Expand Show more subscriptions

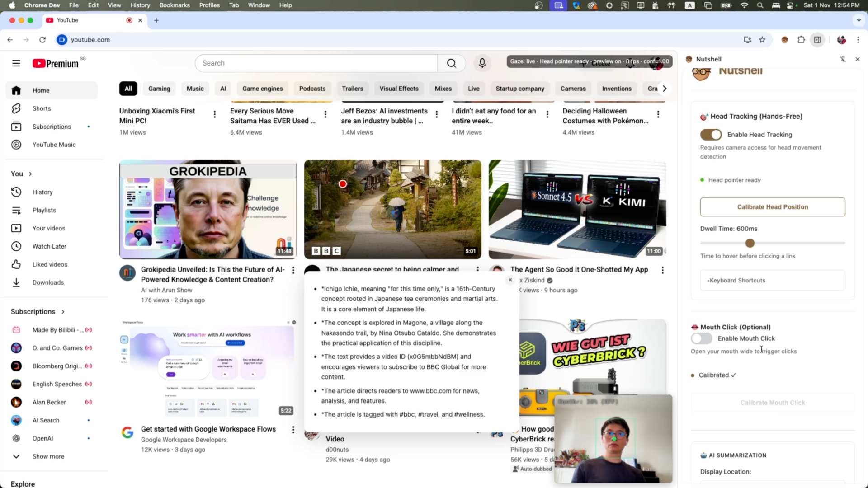[48, 456]
